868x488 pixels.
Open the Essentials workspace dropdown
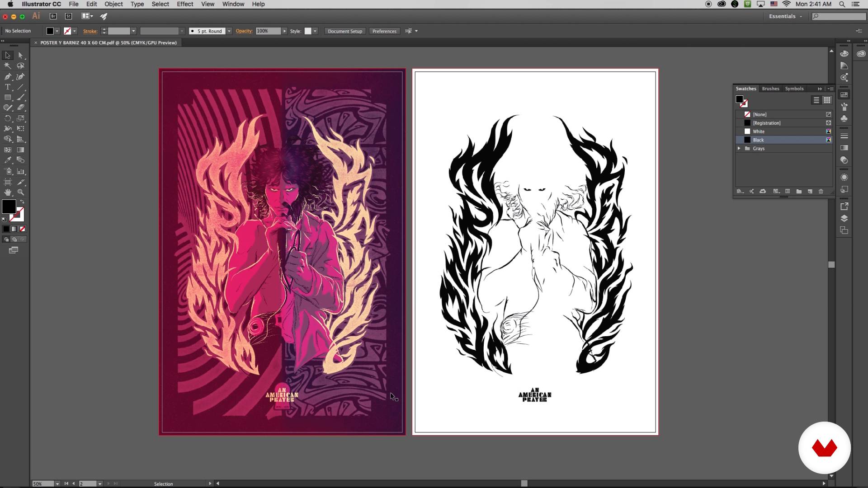click(x=786, y=16)
